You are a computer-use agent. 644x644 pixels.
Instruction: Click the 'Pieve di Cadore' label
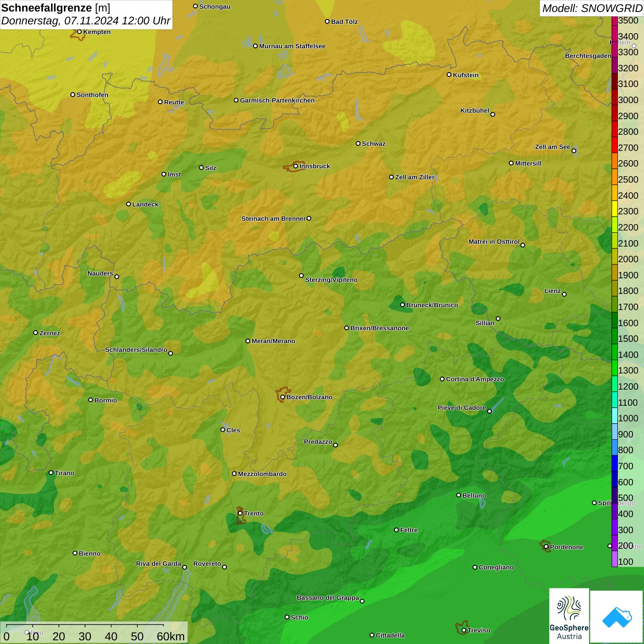[x=462, y=408]
